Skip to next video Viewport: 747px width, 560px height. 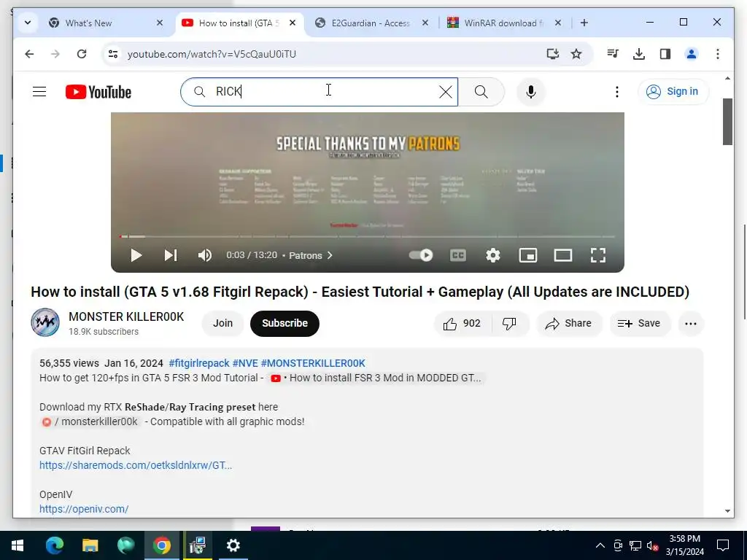point(171,256)
